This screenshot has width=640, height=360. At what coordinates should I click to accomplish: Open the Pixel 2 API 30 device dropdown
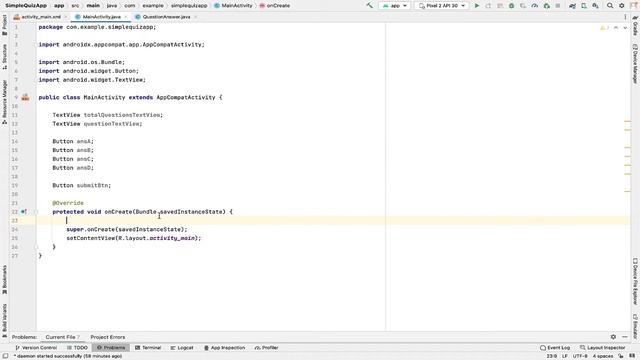click(x=442, y=6)
